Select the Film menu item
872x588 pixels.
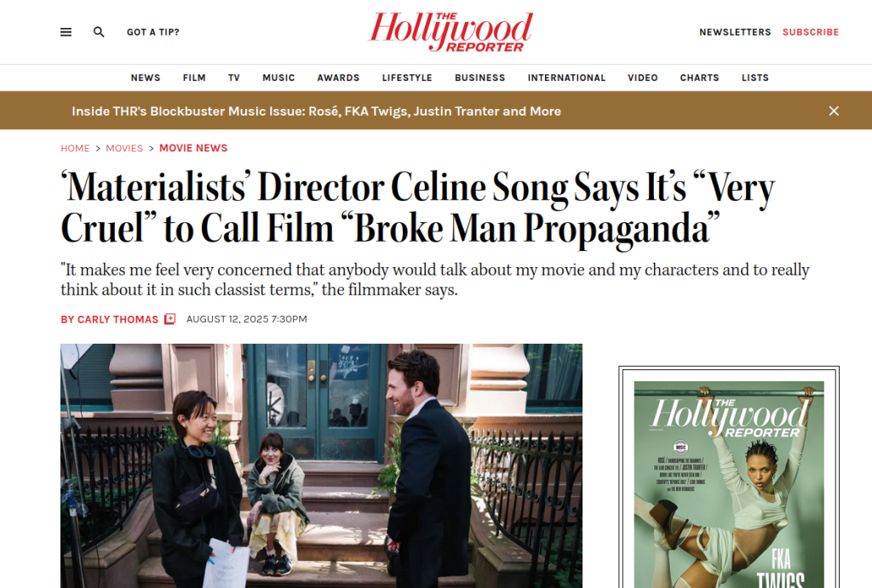click(194, 77)
